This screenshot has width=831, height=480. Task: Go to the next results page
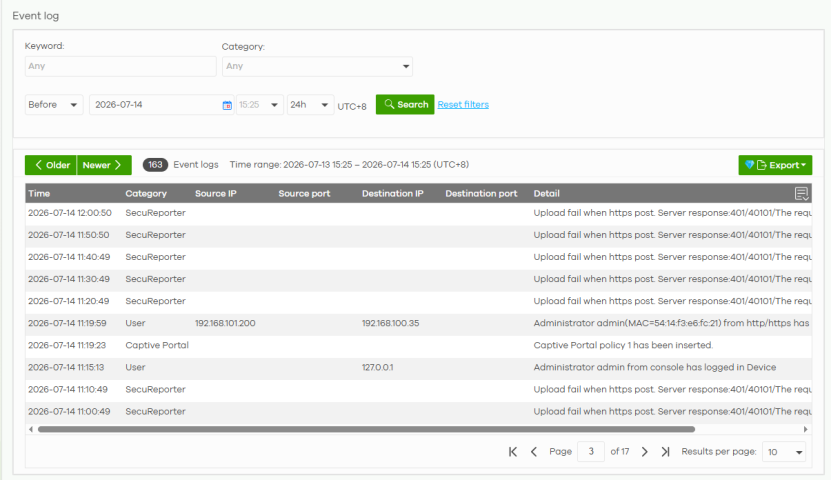coord(644,452)
